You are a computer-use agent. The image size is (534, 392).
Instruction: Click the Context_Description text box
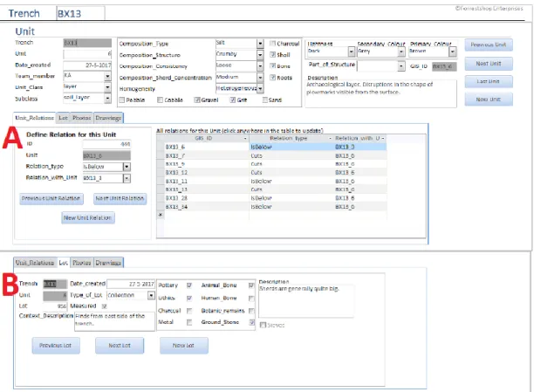pos(114,321)
